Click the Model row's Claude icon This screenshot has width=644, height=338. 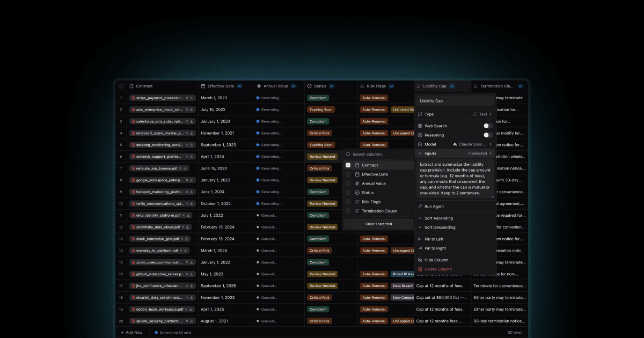click(455, 144)
